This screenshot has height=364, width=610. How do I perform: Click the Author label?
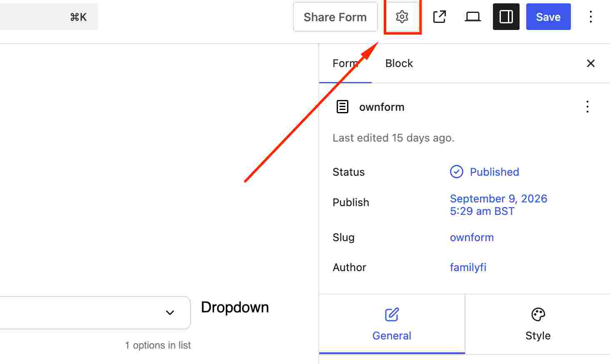(x=350, y=267)
